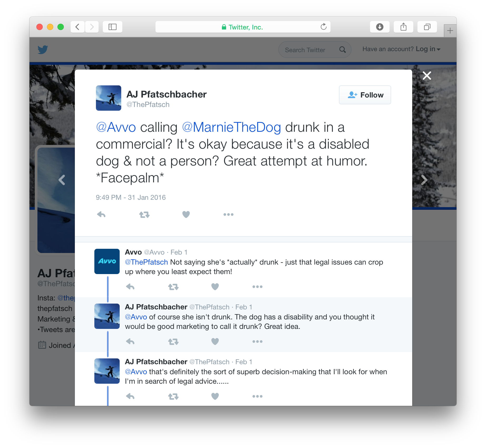The width and height of the screenshot is (486, 448).
Task: Open Avvo's profile avatar
Action: (x=107, y=261)
